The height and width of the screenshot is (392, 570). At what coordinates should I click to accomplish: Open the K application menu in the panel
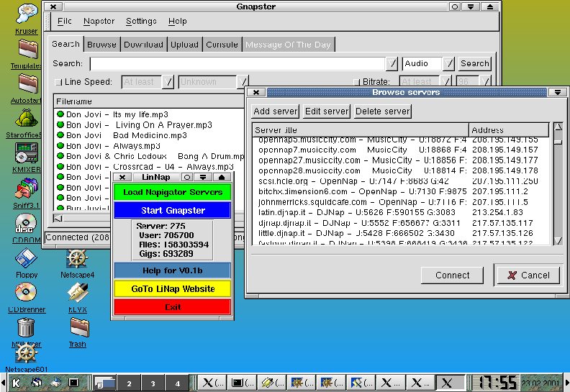[16, 383]
